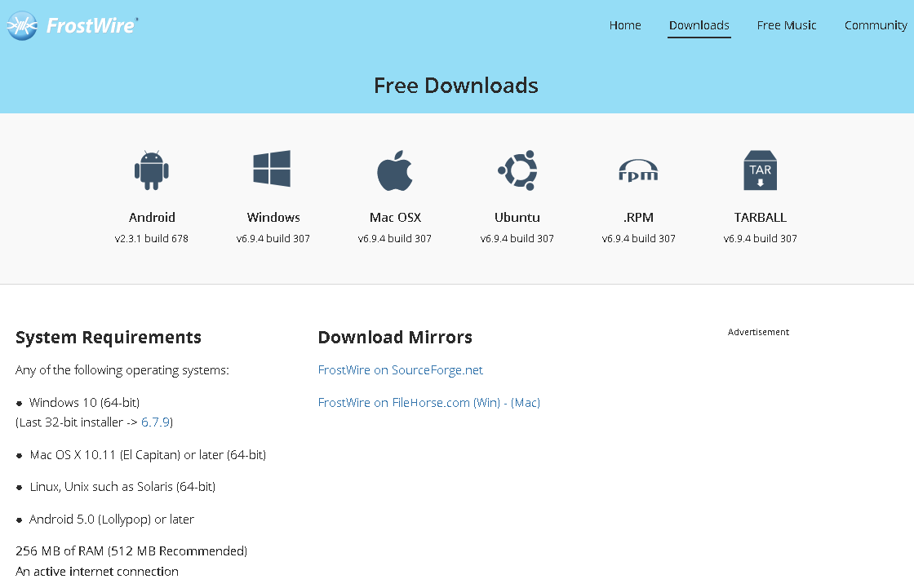Open the 6.7.9 32-bit installer link

coord(155,422)
